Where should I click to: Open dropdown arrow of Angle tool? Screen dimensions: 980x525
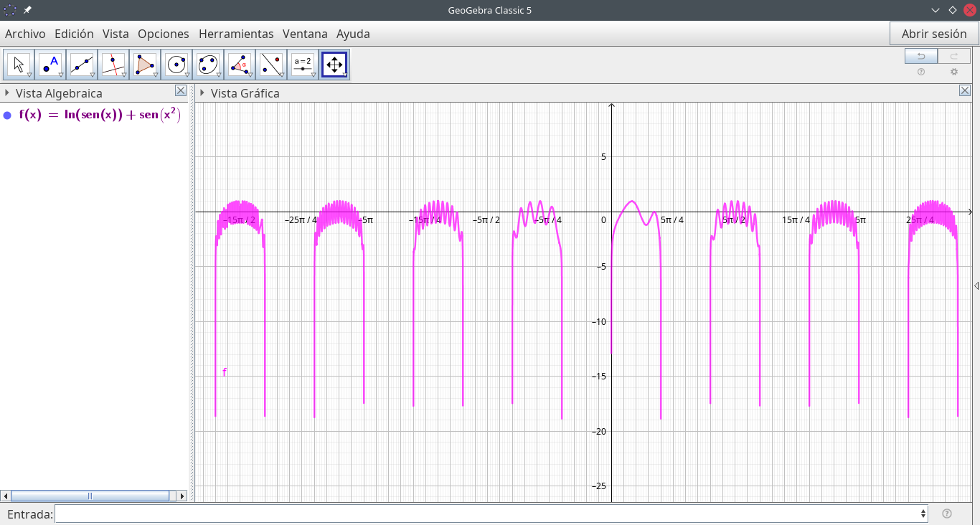pos(250,75)
